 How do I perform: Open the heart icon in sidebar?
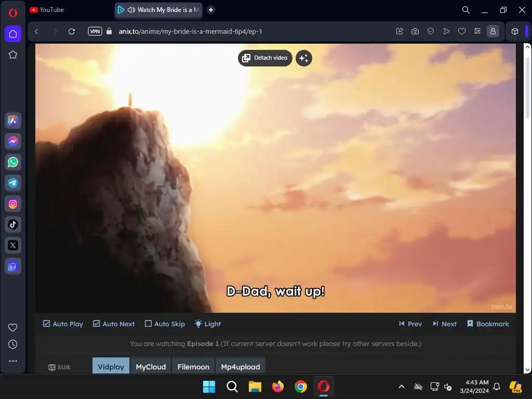pyautogui.click(x=13, y=327)
